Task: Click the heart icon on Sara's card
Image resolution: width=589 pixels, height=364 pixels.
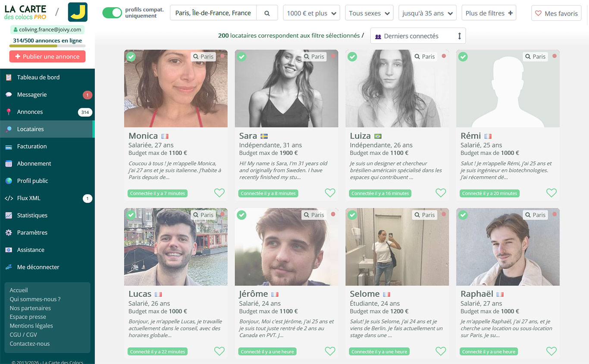Action: coord(330,193)
